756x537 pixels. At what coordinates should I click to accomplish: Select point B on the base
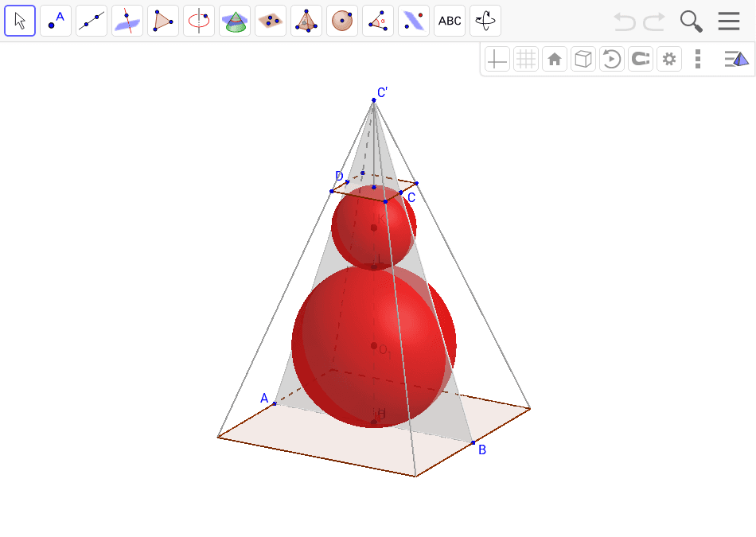click(473, 442)
